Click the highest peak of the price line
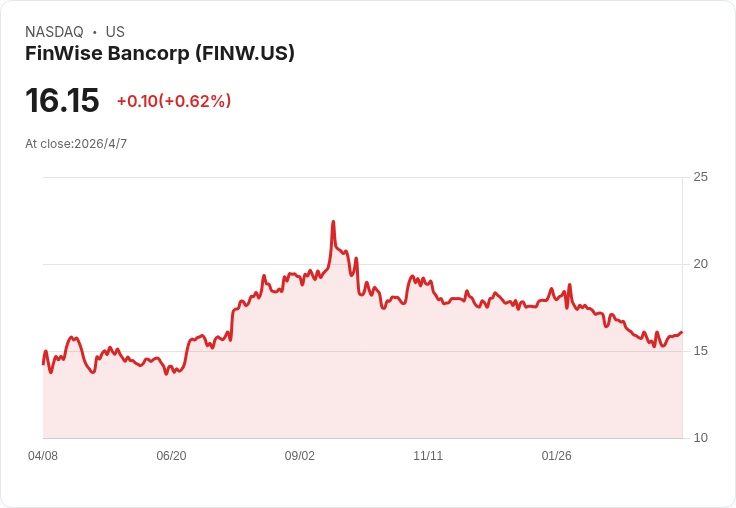The image size is (736, 508). click(333, 221)
